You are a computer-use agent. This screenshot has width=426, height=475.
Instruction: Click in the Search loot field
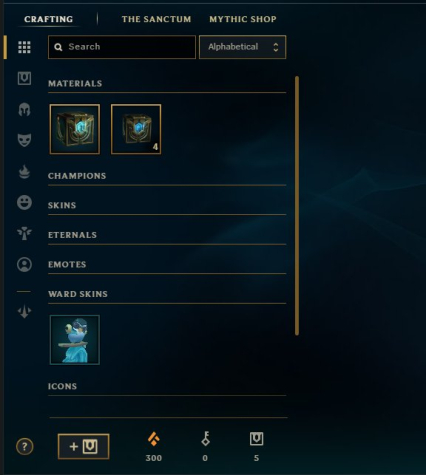coord(122,47)
